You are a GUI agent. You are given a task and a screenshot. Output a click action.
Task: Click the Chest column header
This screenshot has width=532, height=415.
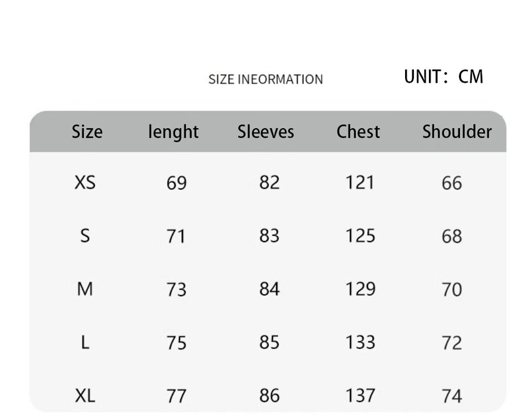coord(358,132)
